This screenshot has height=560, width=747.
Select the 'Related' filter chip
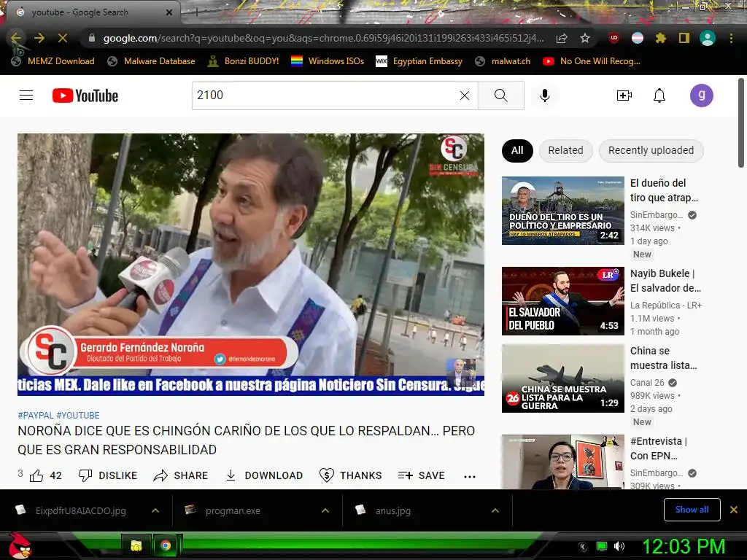[x=565, y=150]
